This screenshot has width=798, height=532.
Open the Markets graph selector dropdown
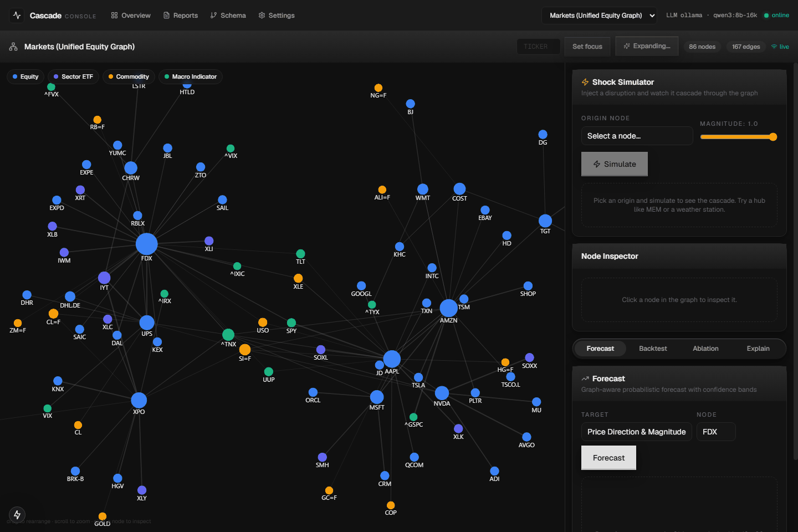pos(599,16)
